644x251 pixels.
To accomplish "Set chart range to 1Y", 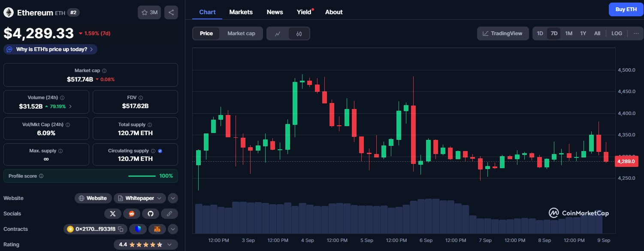I will 583,33.
